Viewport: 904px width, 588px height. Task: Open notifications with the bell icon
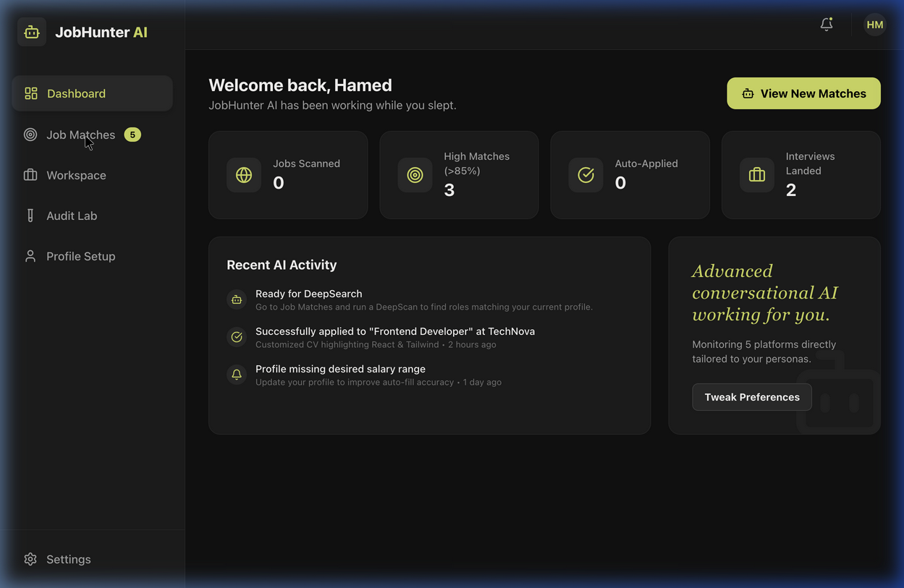827,24
